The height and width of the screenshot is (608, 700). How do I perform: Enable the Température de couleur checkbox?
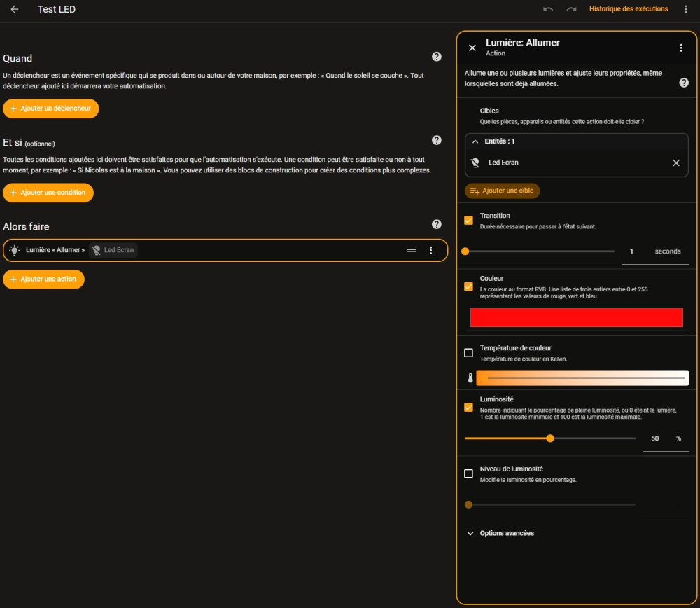[468, 353]
